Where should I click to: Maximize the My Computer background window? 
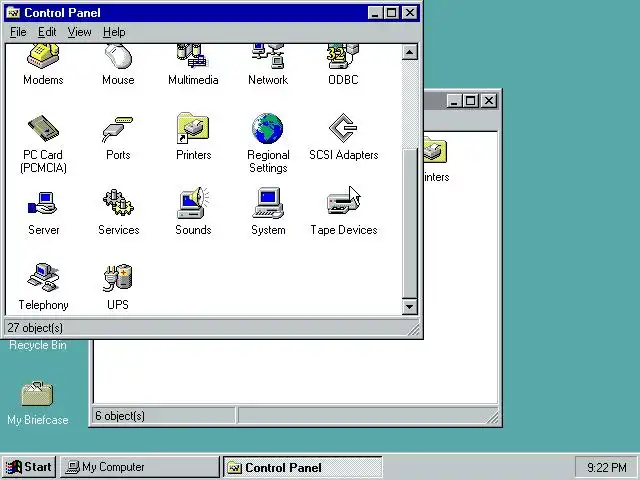tap(470, 100)
